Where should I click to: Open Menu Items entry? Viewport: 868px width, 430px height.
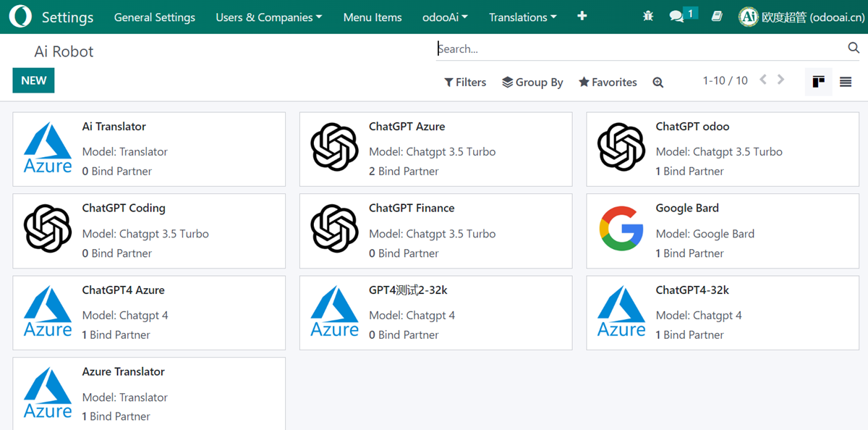point(373,17)
